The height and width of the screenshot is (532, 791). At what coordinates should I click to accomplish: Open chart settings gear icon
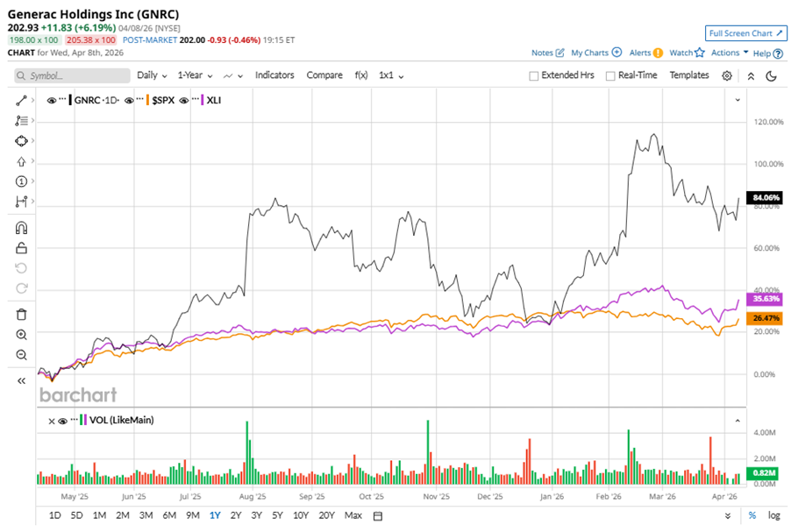coord(726,75)
